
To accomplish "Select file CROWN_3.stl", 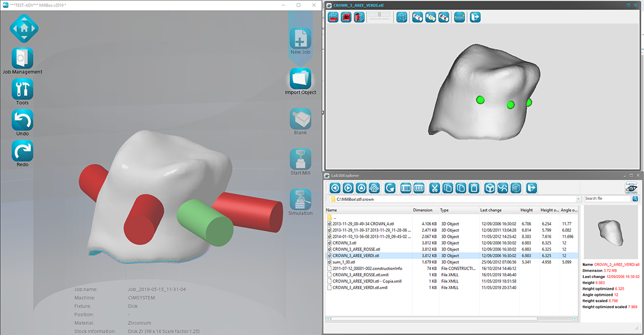I will tap(452, 243).
